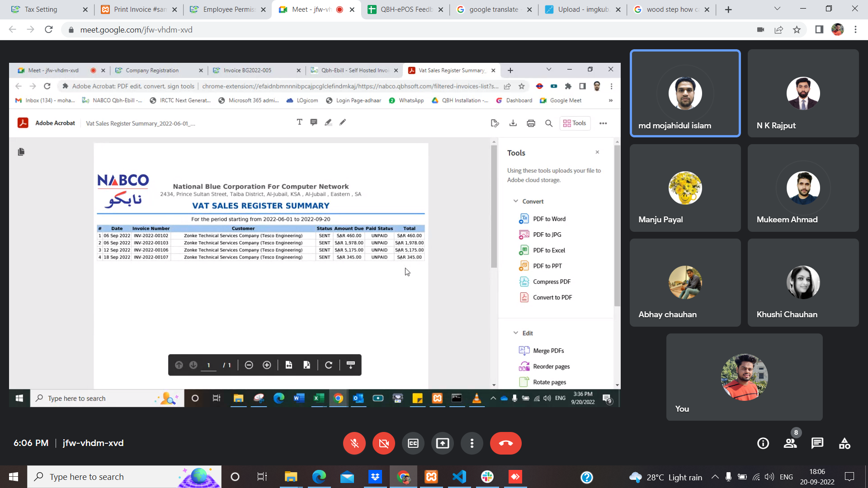Download the PDF using the download icon
The width and height of the screenshot is (868, 488).
coord(513,123)
